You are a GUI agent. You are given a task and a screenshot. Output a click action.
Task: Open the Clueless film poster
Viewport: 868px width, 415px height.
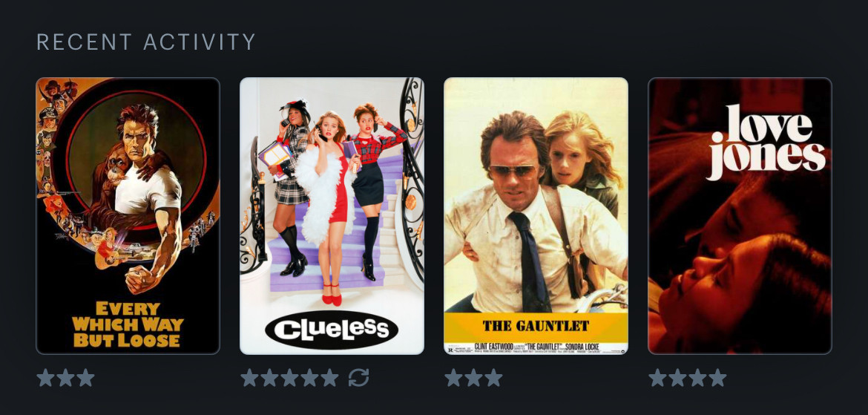(x=332, y=215)
